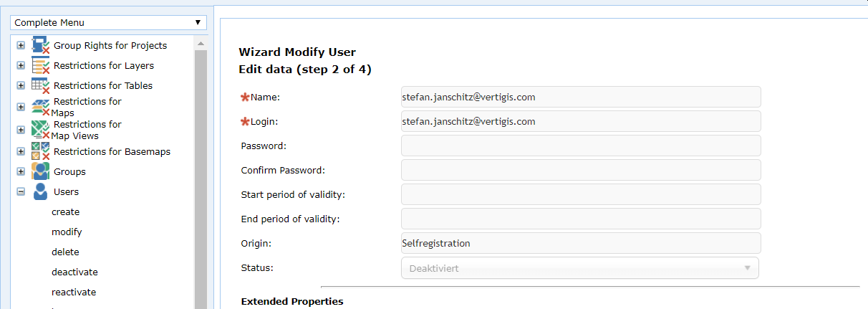Select the create entry under Users
868x309 pixels.
[x=66, y=212]
